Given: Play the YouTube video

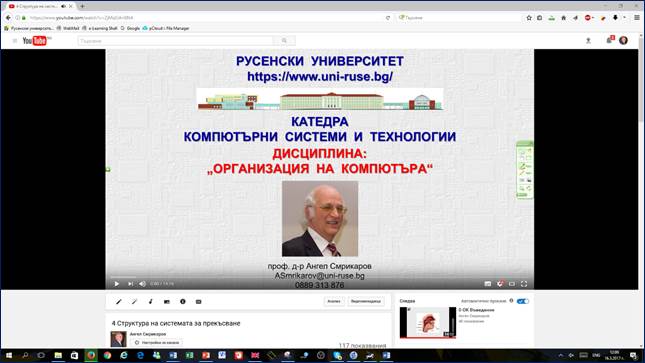Looking at the screenshot, I should 117,284.
